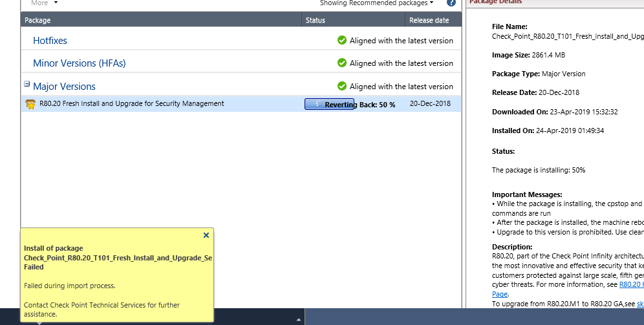
Task: Expand notification arrow in bottom bar
Action: pyautogui.click(x=299, y=319)
